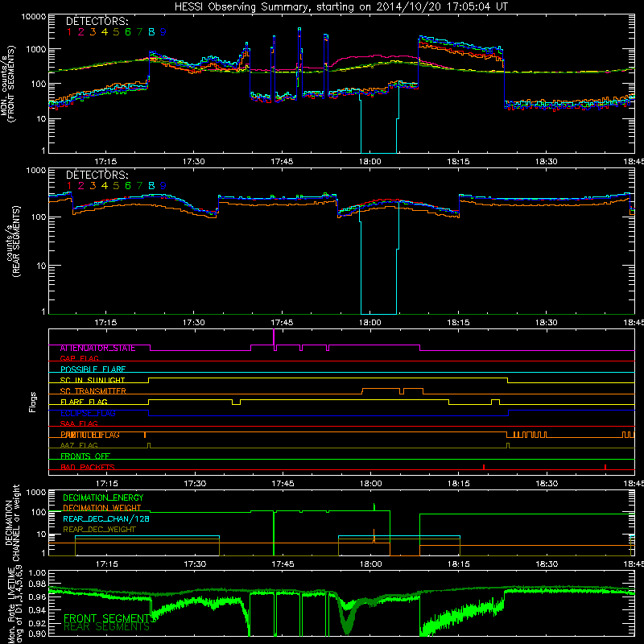Click the Flags y-axis title
The height and width of the screenshot is (644, 644).
pos(33,402)
